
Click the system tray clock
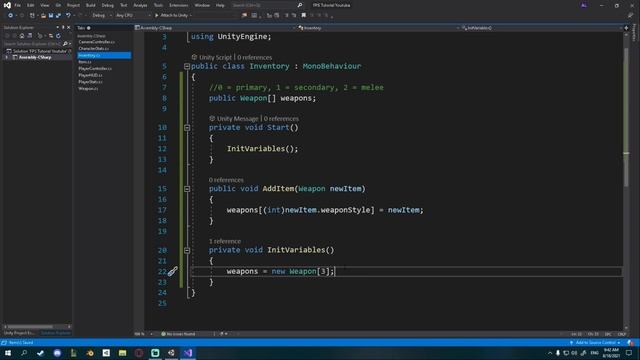coord(611,353)
